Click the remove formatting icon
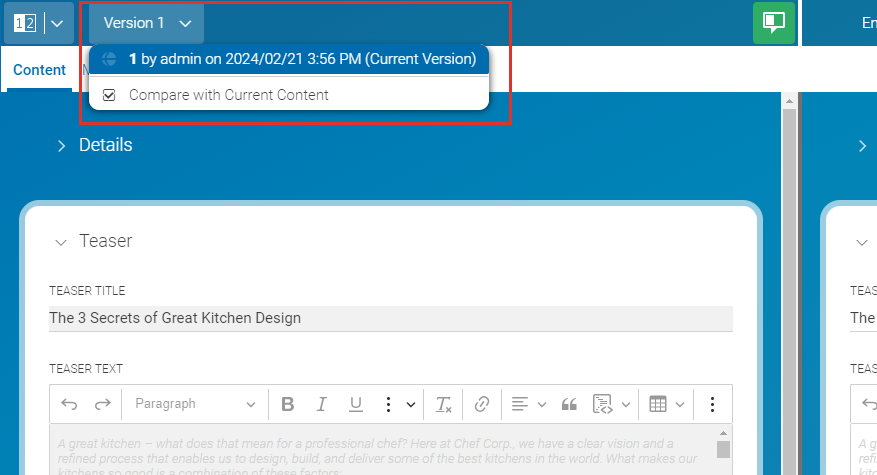The height and width of the screenshot is (475, 877). point(444,404)
